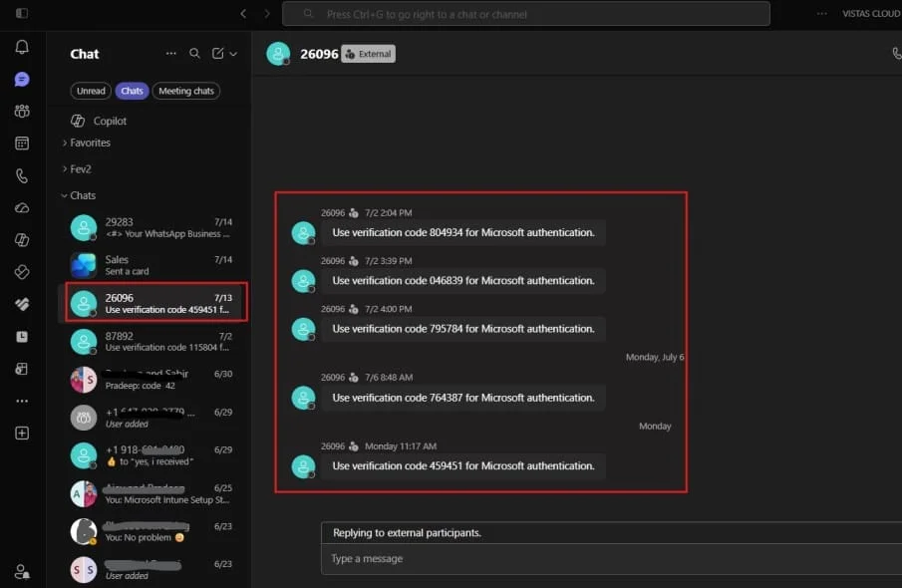Screen dimensions: 902x588
Task: Open the top bar settings ellipsis
Action: point(822,13)
